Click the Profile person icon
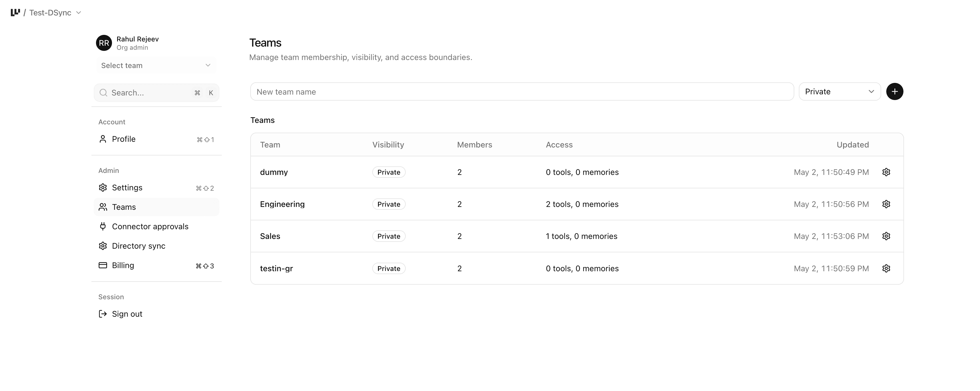 (x=103, y=139)
